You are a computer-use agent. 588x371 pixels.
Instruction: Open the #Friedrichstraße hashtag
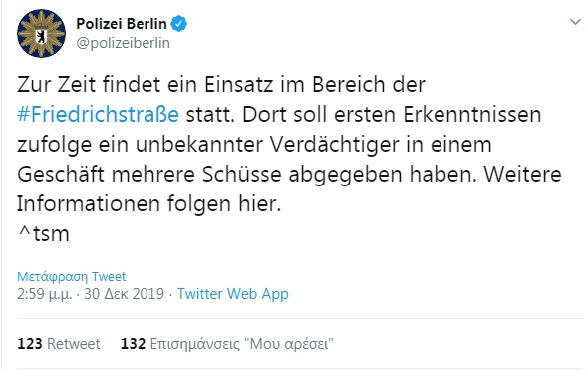click(99, 114)
